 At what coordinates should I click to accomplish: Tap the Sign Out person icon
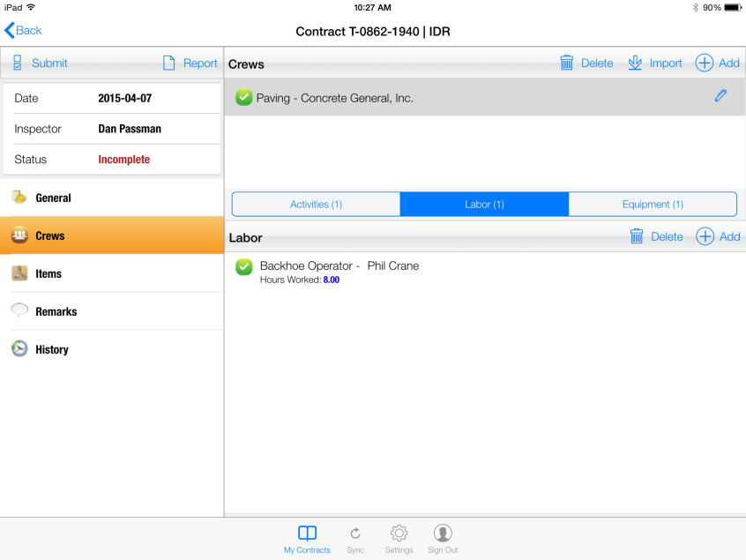(x=443, y=534)
